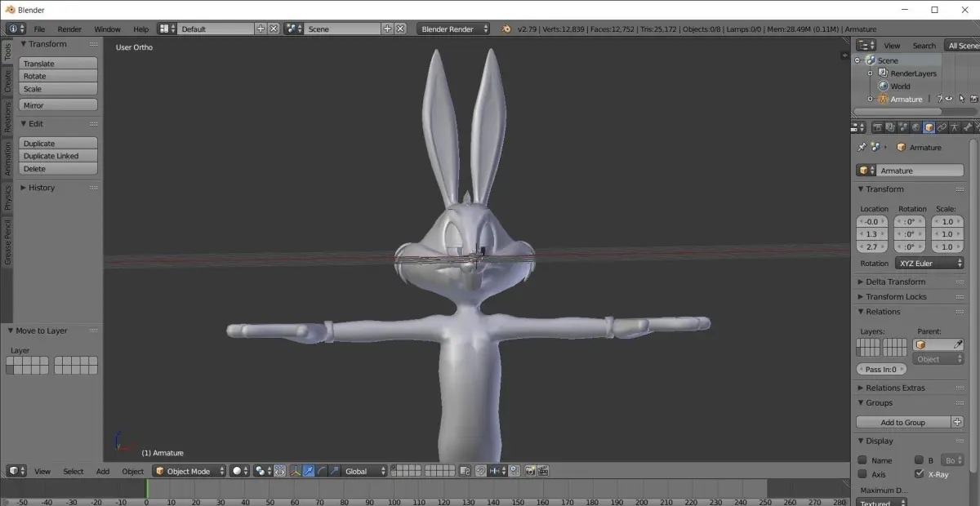The width and height of the screenshot is (980, 506).
Task: Click the Info editor type icon
Action: 16,29
